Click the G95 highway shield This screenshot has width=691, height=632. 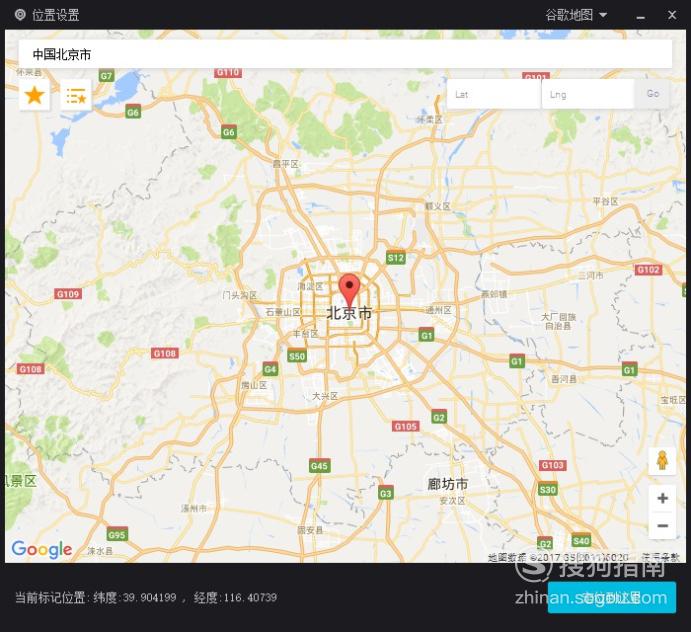click(x=117, y=535)
